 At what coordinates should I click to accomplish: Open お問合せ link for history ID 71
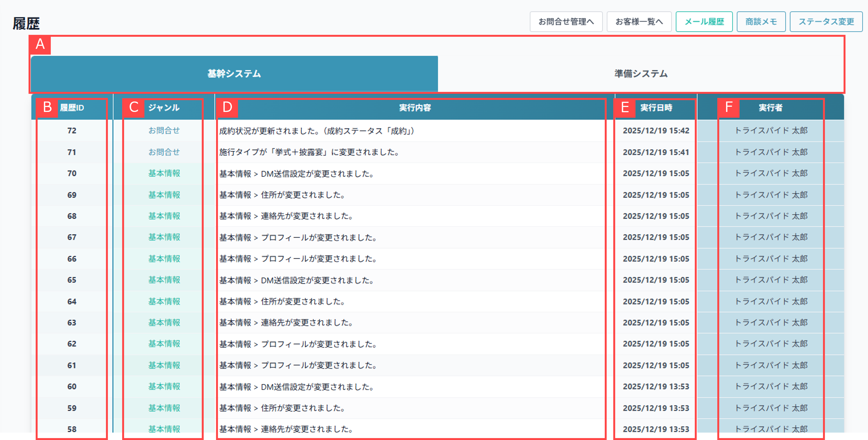164,152
